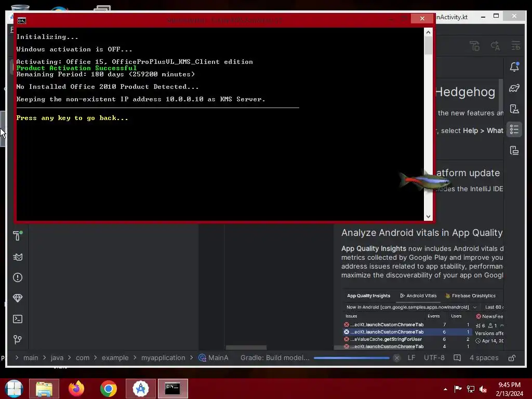The width and height of the screenshot is (532, 399).
Task: Open the LF line separator selector
Action: (411, 358)
